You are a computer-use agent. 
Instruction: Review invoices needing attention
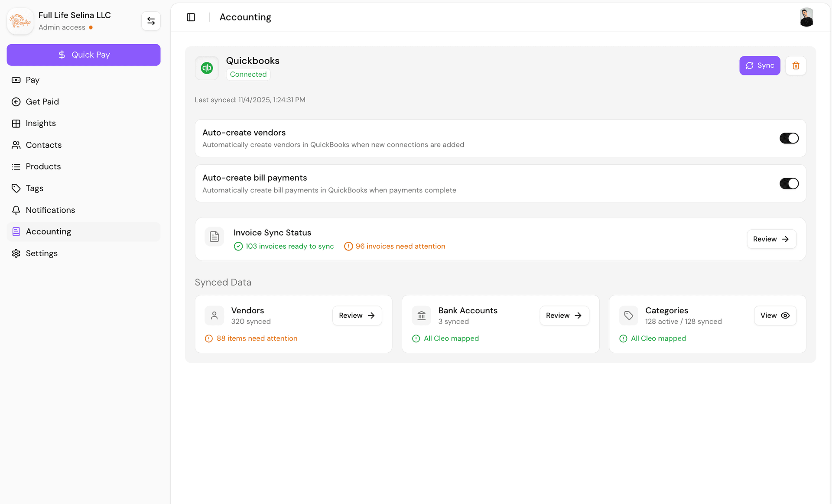pyautogui.click(x=771, y=239)
